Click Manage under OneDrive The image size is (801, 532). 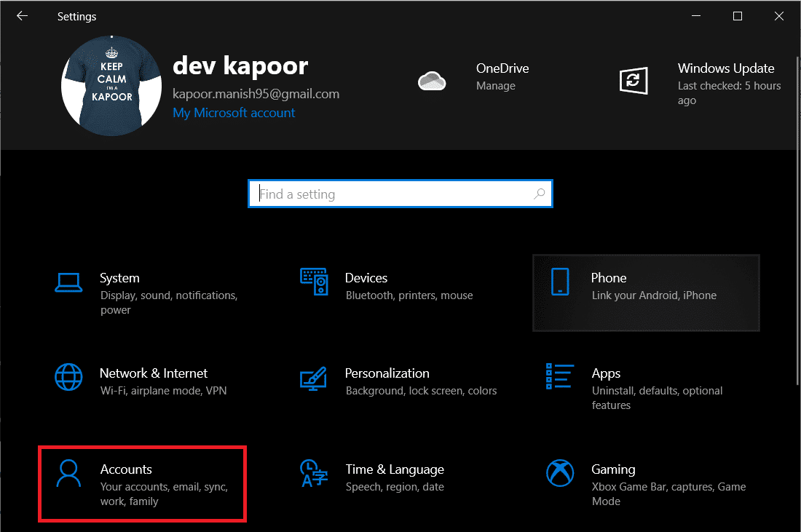tap(496, 85)
